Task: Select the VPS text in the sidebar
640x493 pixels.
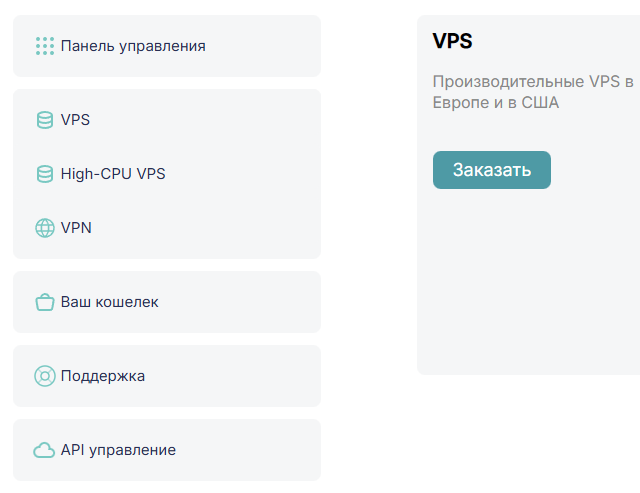Action: pyautogui.click(x=75, y=120)
